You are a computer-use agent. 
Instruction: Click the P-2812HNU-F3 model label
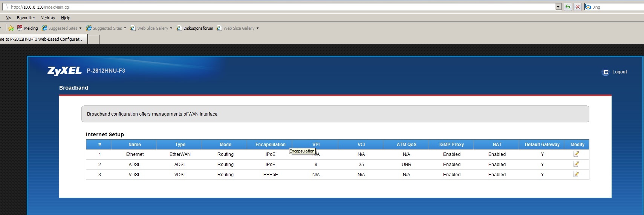106,71
